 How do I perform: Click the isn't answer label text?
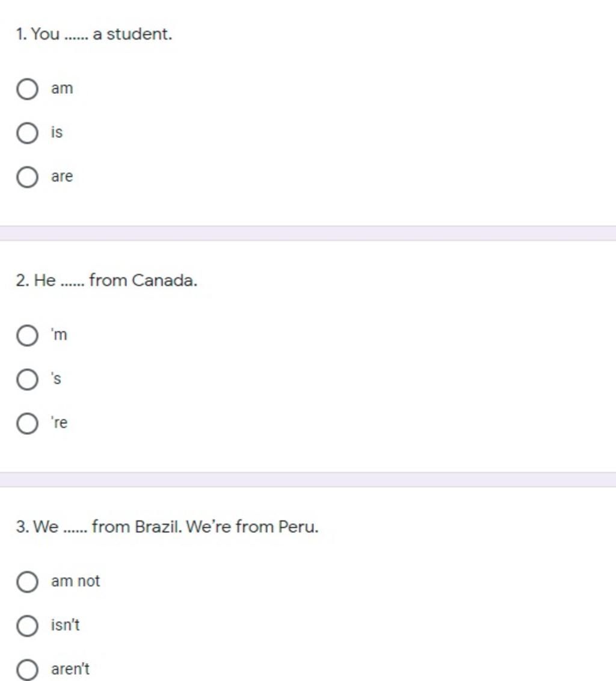tap(65, 625)
